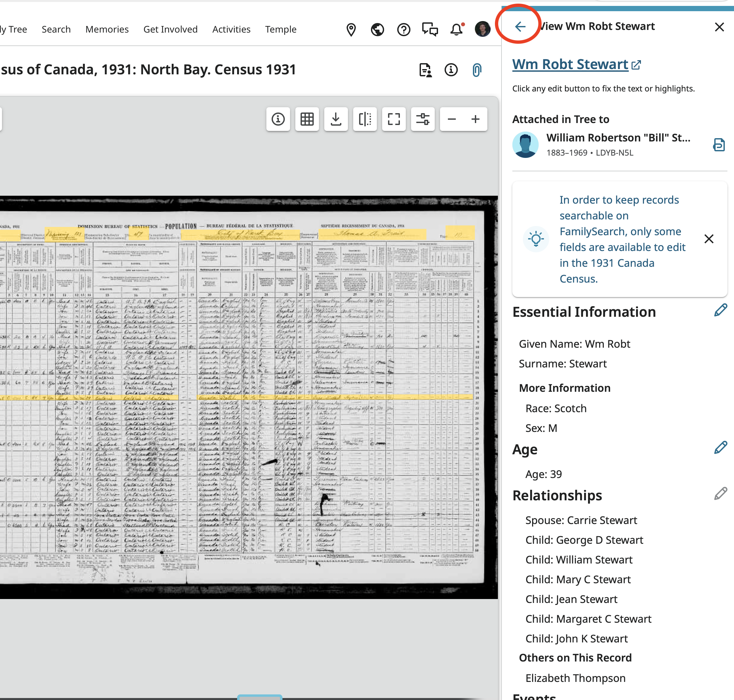Toggle the split side-by-side view
Viewport: 734px width, 700px height.
(365, 119)
